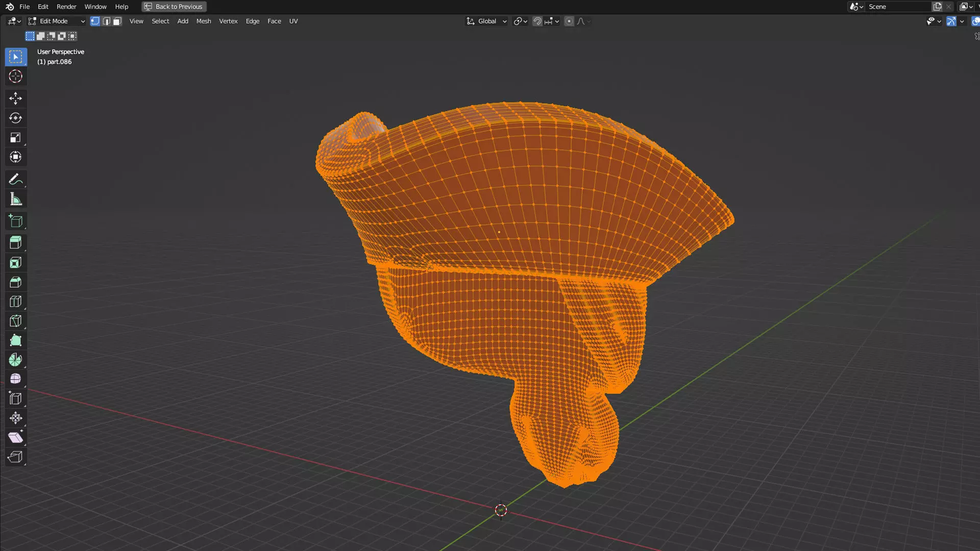Viewport: 980px width, 551px height.
Task: Pick the Scale tool
Action: pos(15,138)
